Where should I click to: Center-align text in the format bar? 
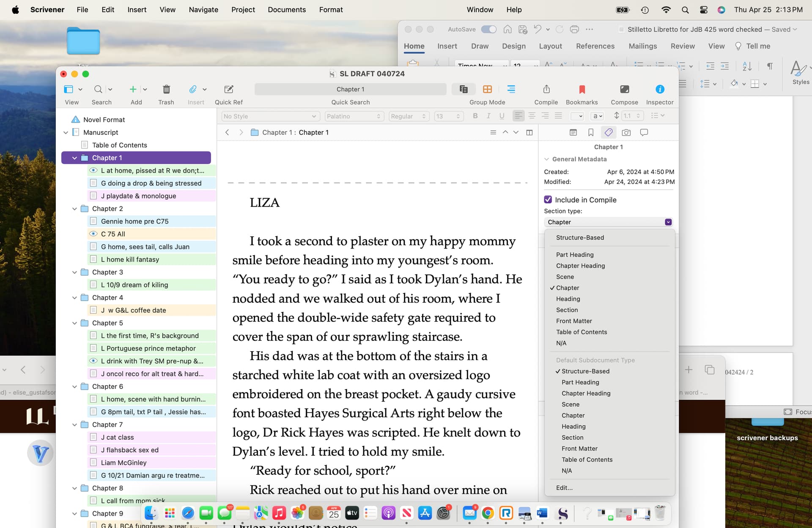point(532,115)
